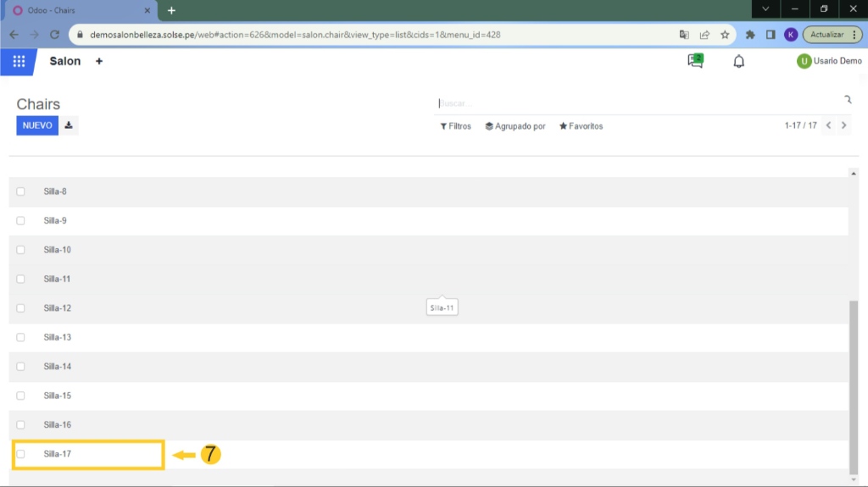Reload the page in browser

[x=55, y=35]
